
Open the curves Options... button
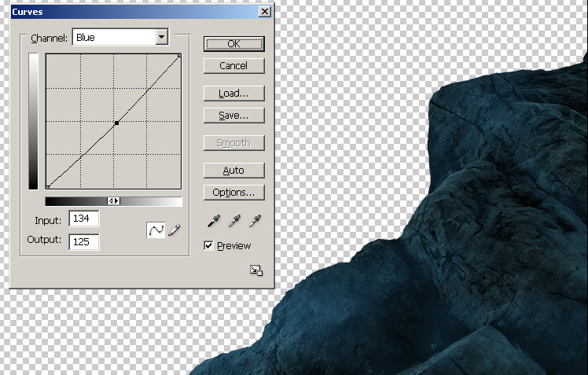tap(234, 193)
